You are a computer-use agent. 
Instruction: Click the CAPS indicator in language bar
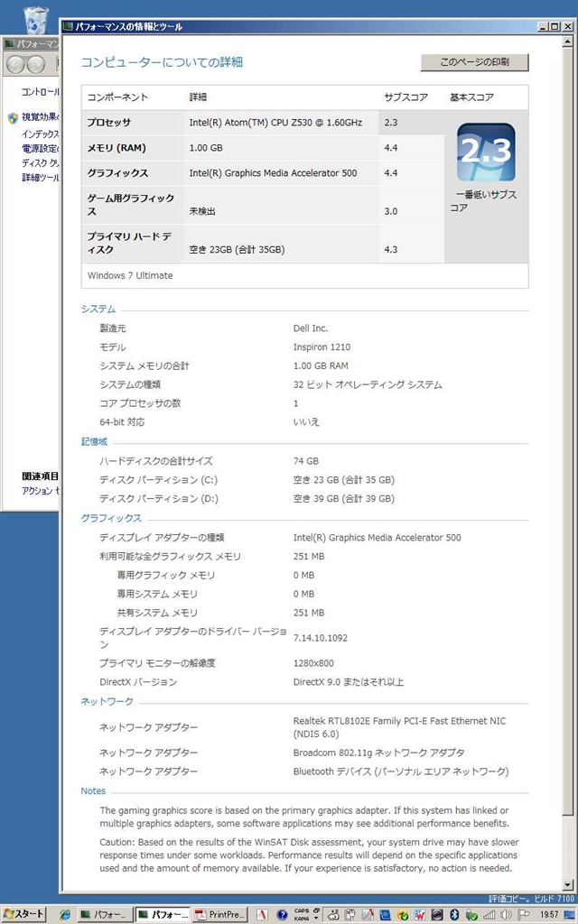302,910
